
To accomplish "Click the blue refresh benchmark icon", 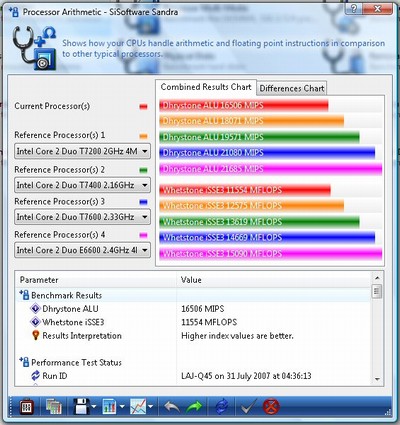I will click(221, 407).
